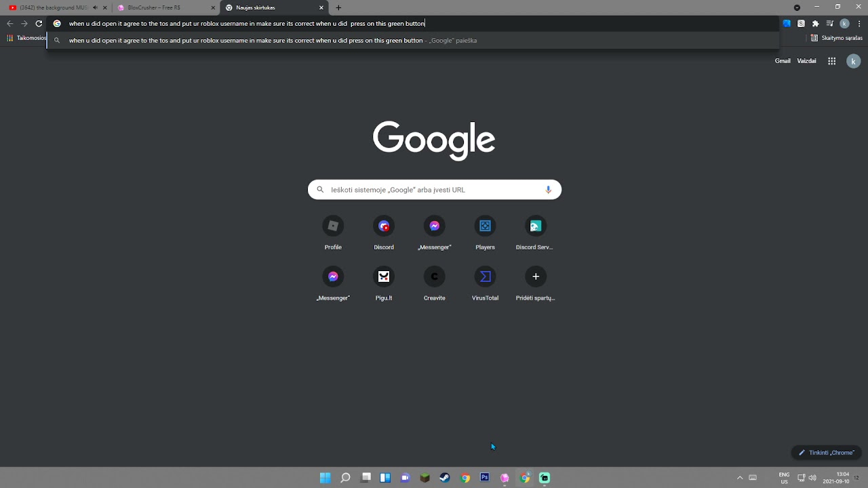Open the touch keyboard tray icon
The image size is (868, 488).
tap(753, 478)
